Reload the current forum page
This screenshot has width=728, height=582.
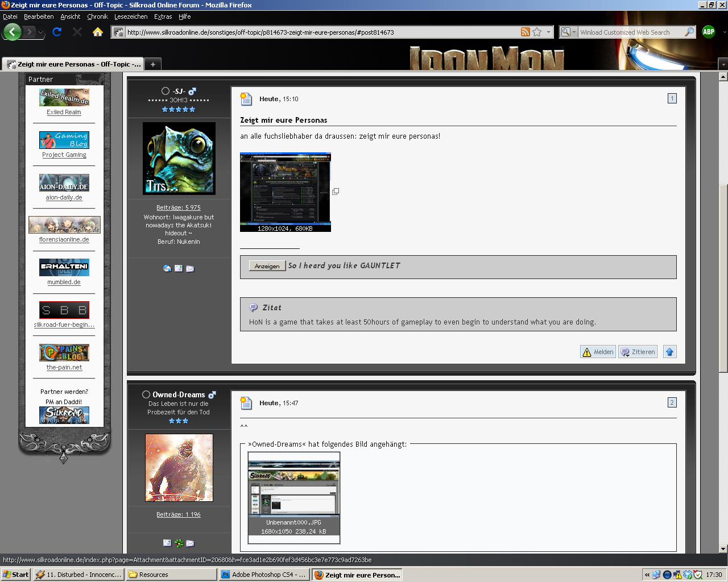pyautogui.click(x=57, y=32)
